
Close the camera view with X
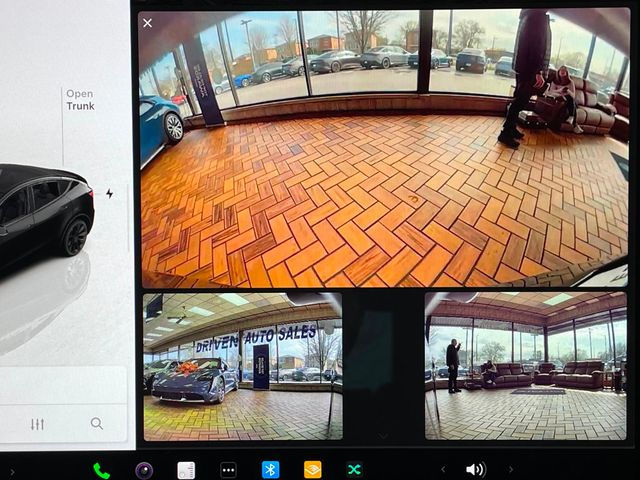pos(148,23)
